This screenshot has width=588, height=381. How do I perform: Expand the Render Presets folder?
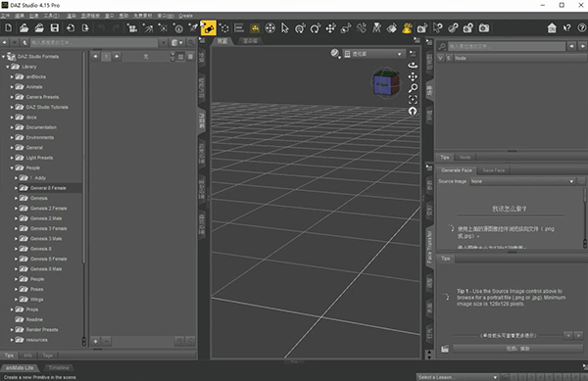coord(12,330)
